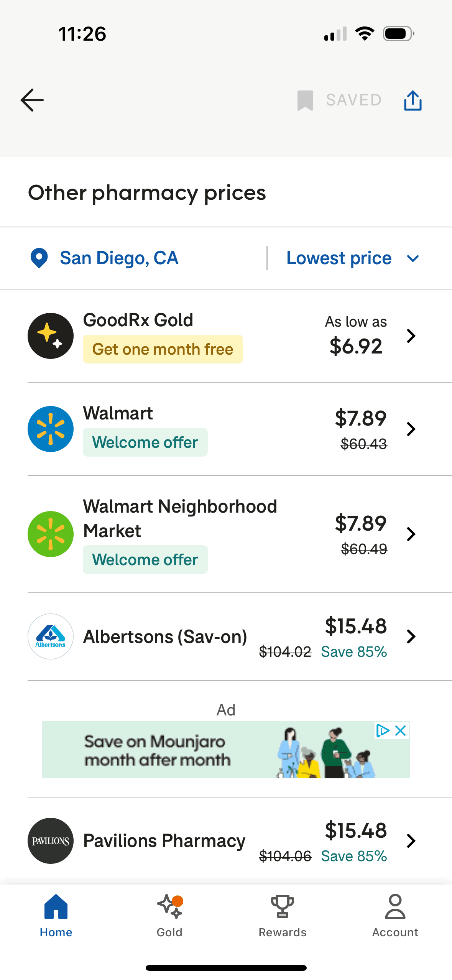The height and width of the screenshot is (980, 452).
Task: Expand the GoodRx Gold price chevron
Action: tap(411, 336)
